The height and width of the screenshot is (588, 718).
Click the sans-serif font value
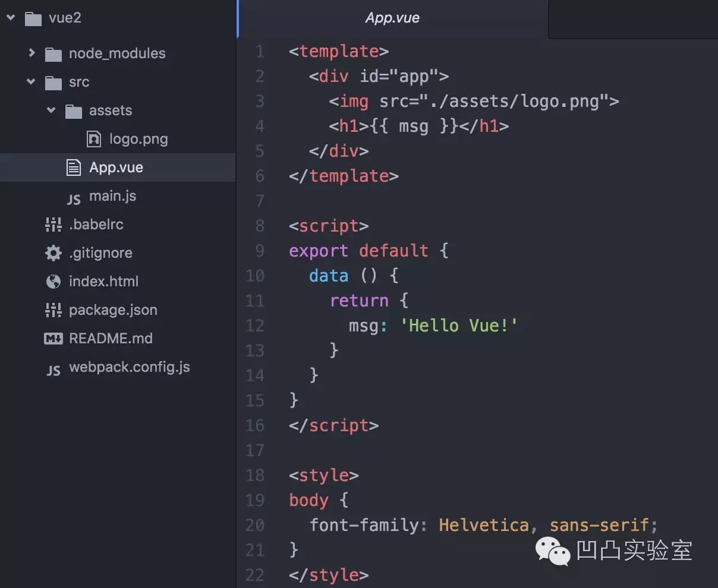point(599,526)
